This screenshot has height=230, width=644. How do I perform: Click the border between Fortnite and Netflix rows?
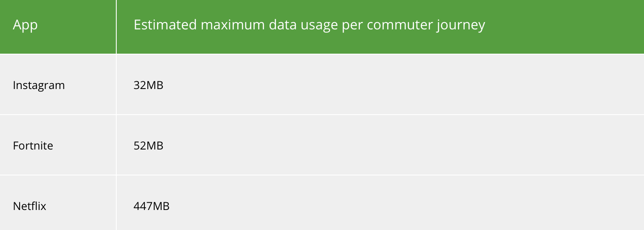click(322, 175)
